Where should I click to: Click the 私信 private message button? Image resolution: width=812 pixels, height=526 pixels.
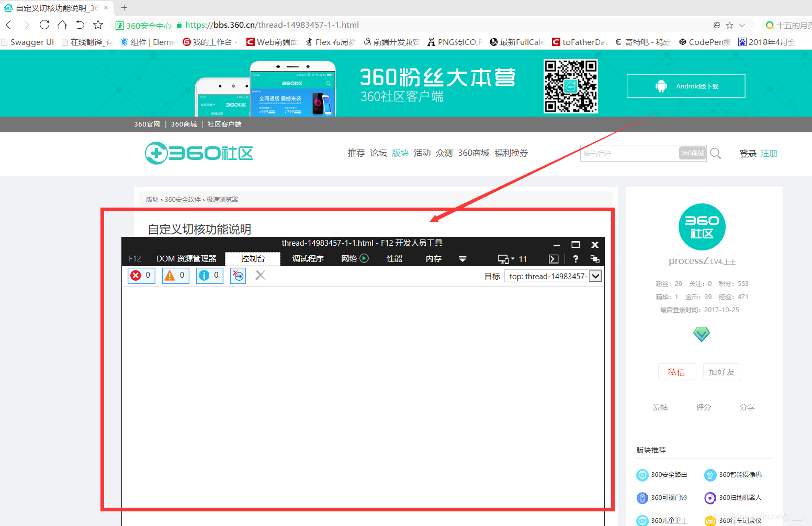click(x=676, y=372)
